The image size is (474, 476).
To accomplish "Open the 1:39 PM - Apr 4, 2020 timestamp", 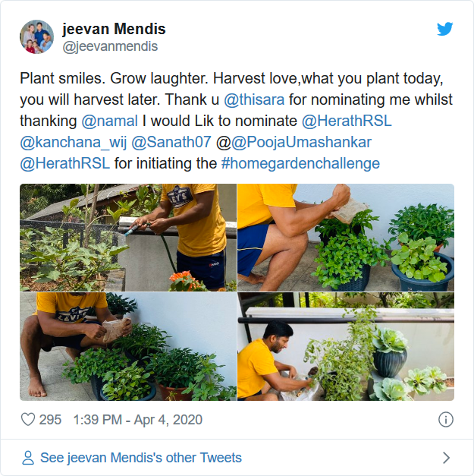I will [x=138, y=420].
